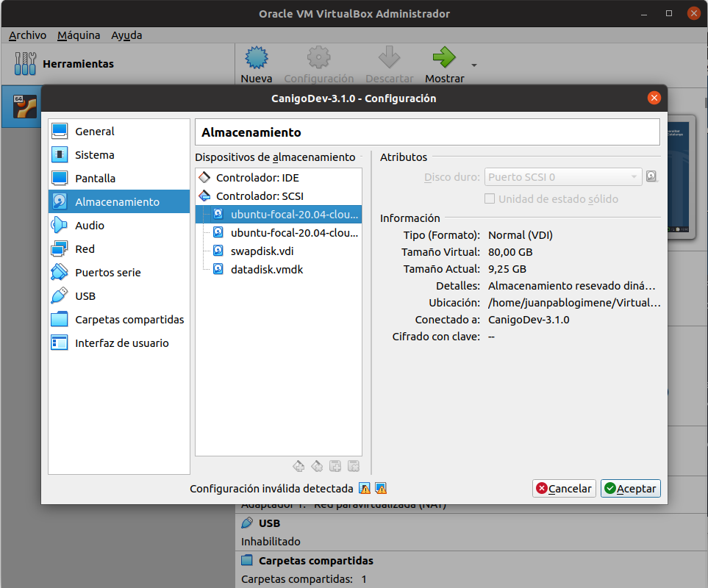This screenshot has height=588, width=708.
Task: Click the Aceptar button
Action: [630, 488]
